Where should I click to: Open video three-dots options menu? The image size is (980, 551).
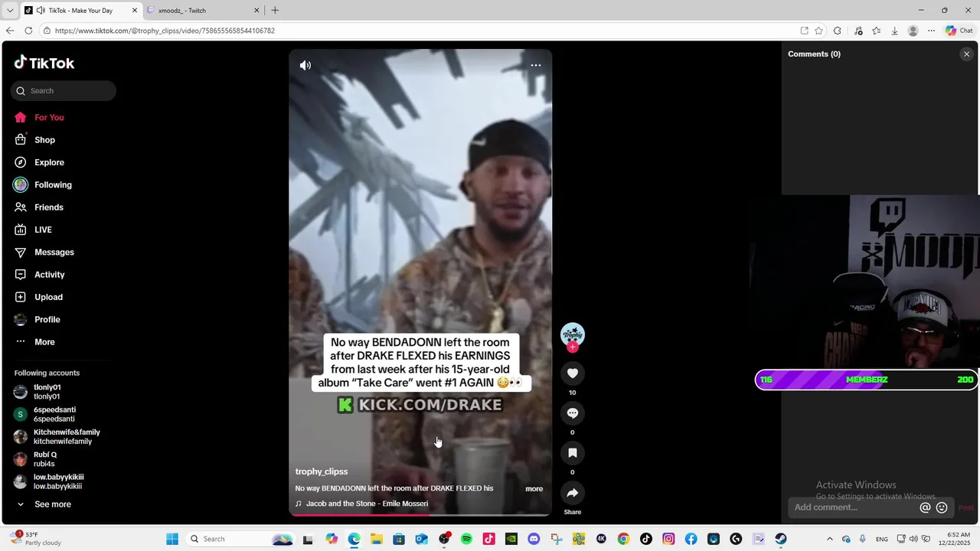click(536, 65)
